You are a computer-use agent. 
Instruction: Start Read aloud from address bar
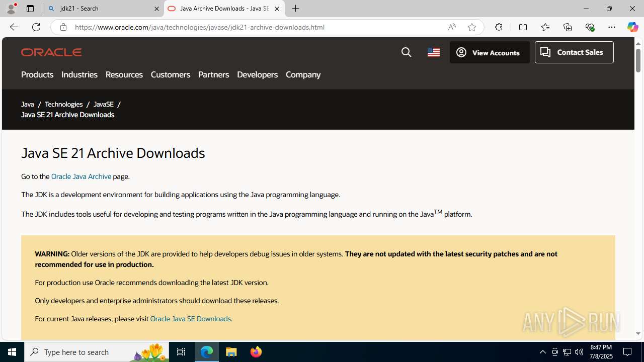click(452, 27)
